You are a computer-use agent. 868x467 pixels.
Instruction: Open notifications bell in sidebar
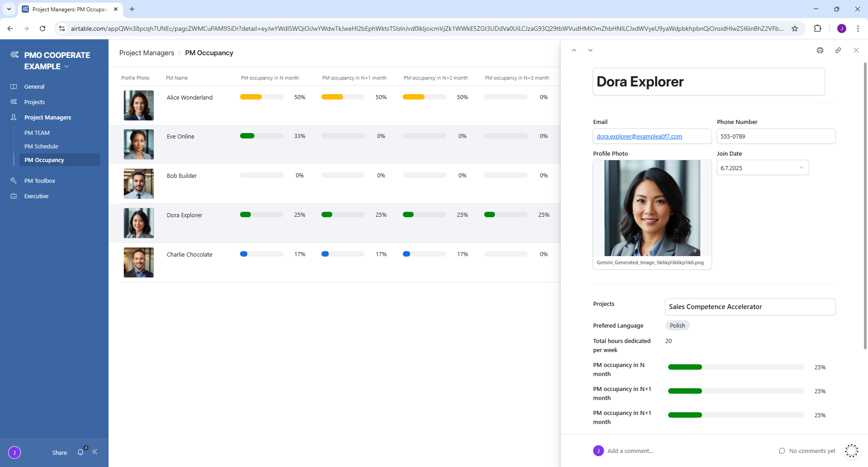tap(80, 452)
